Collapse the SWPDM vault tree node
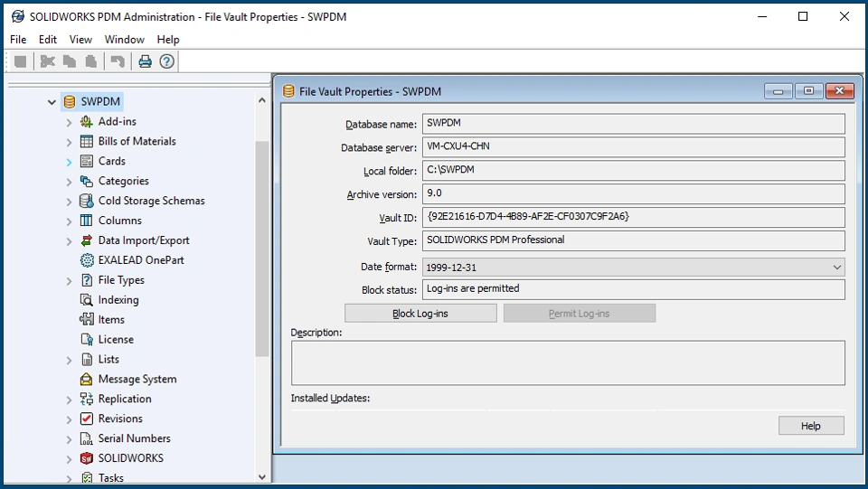The width and height of the screenshot is (868, 489). pyautogui.click(x=52, y=102)
